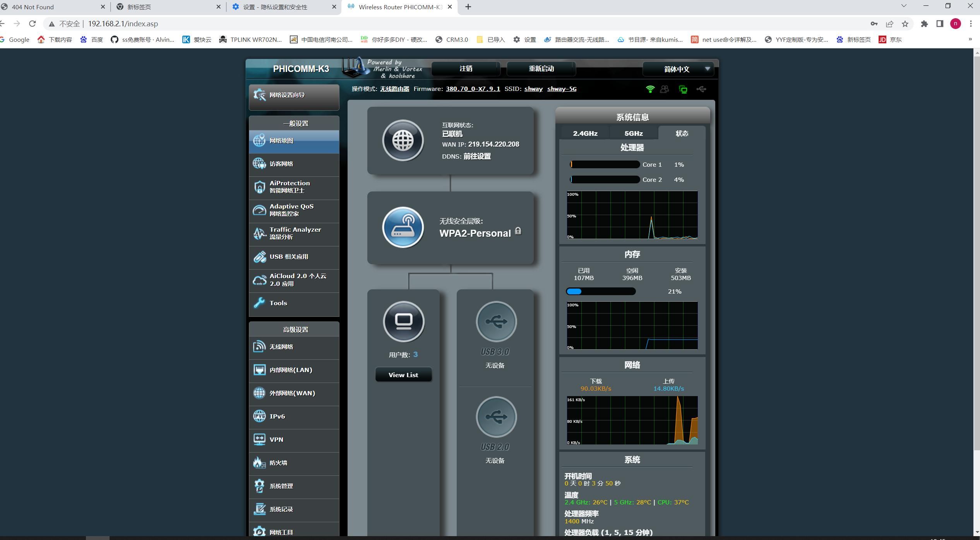Click the green LAN connection status icon
This screenshot has width=980, height=540.
(683, 89)
